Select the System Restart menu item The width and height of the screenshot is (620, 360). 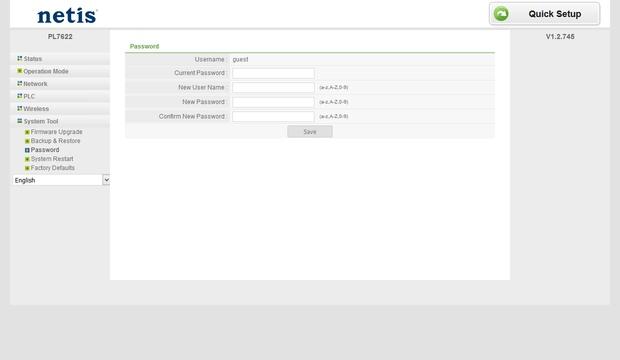pos(52,159)
